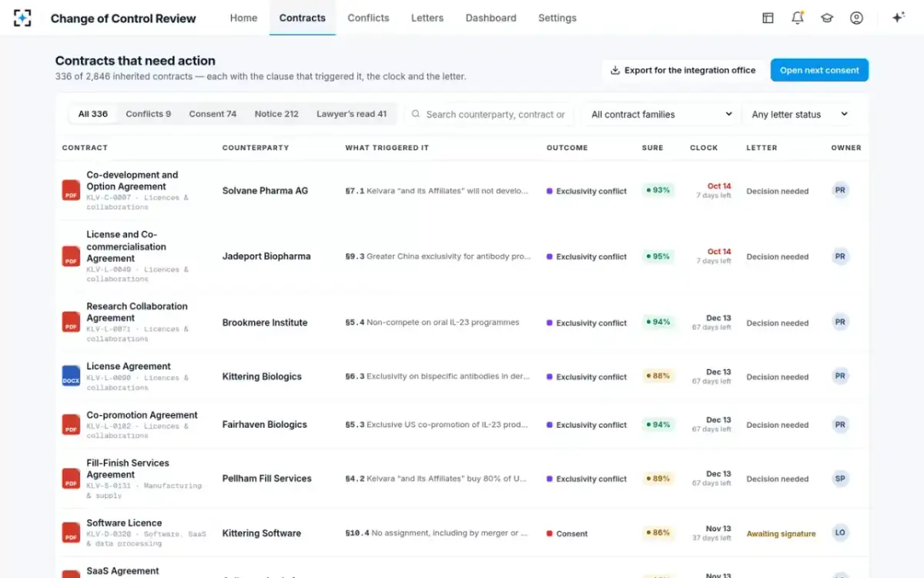Click the Jadeport Biopharma counterparty cell
Viewport: 924px width, 578px height.
click(x=266, y=257)
